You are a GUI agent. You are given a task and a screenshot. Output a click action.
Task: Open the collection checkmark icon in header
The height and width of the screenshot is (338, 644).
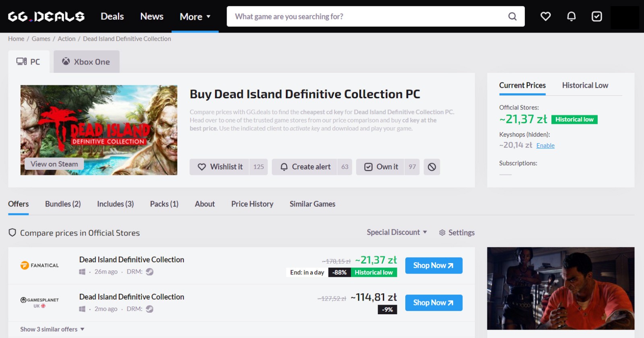pos(597,16)
